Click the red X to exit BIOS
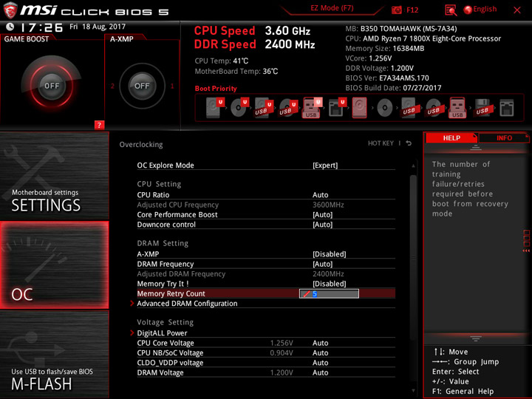532x399 pixels. click(517, 10)
